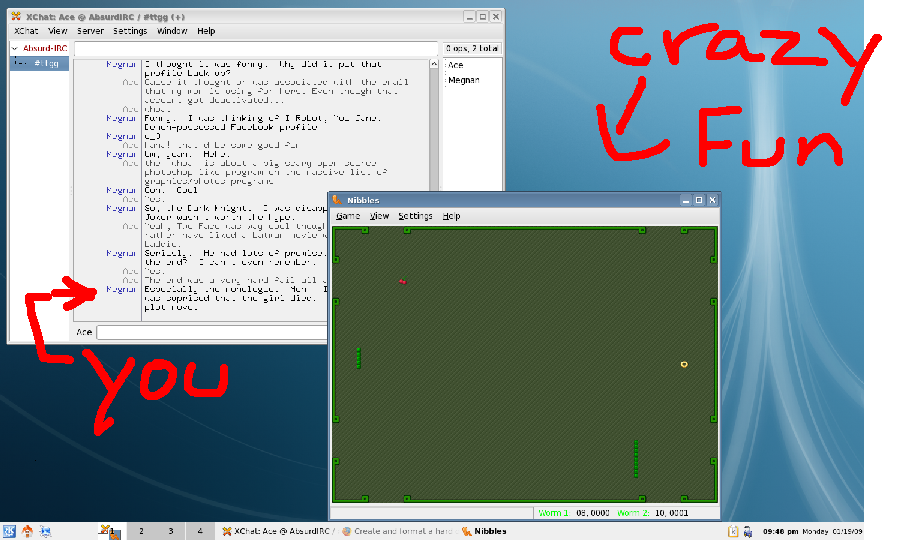
Task: Open Nibbles Settings menu
Action: [415, 216]
